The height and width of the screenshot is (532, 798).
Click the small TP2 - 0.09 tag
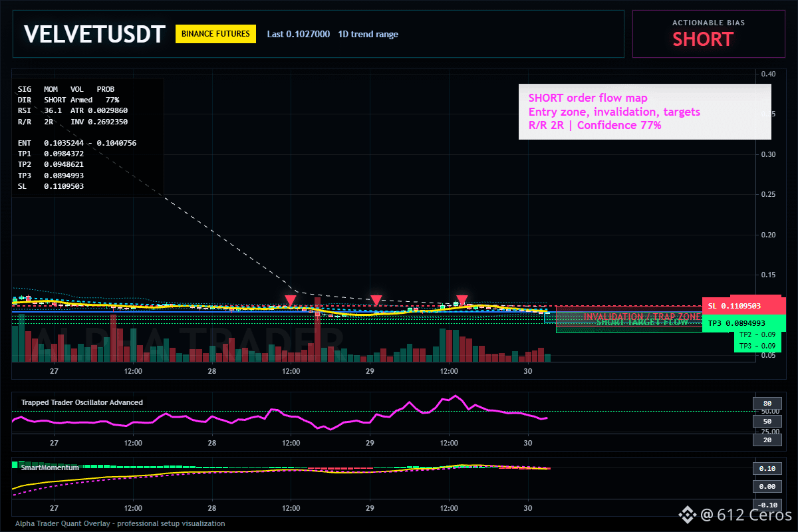coord(757,335)
